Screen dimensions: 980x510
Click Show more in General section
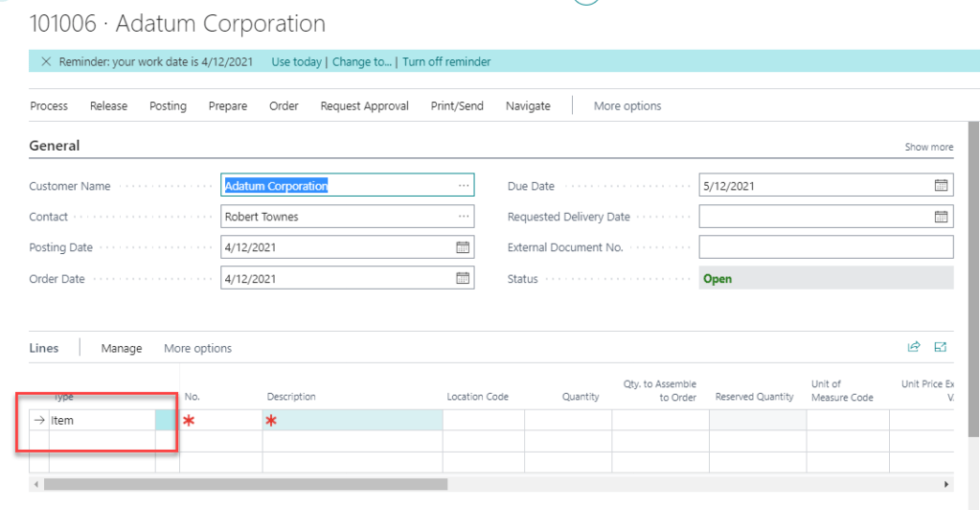click(x=928, y=147)
